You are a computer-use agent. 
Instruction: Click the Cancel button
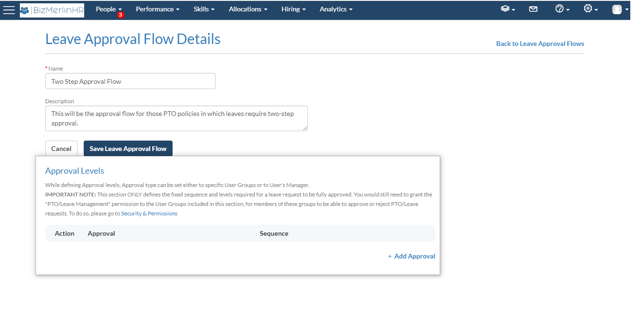tap(61, 148)
